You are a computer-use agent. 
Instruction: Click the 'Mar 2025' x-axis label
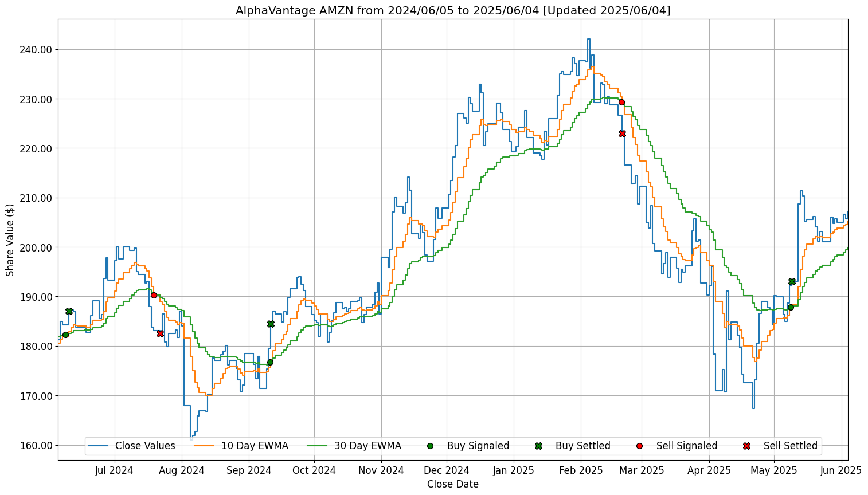coord(642,470)
